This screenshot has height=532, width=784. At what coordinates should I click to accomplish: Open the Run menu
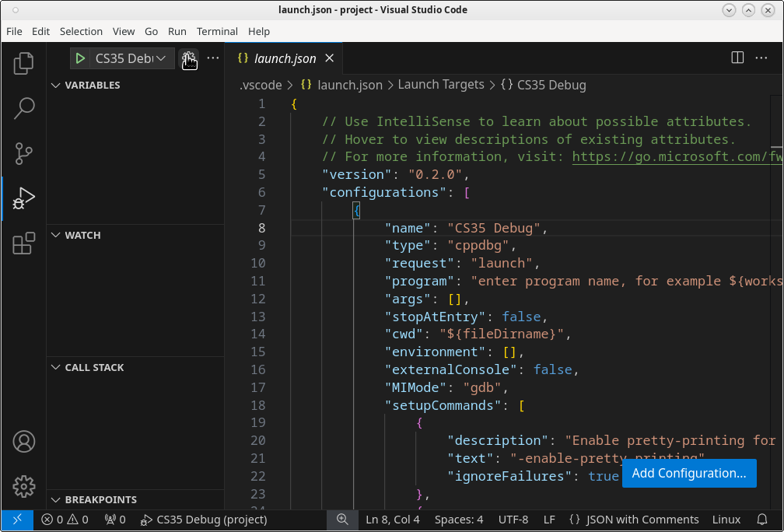click(177, 31)
